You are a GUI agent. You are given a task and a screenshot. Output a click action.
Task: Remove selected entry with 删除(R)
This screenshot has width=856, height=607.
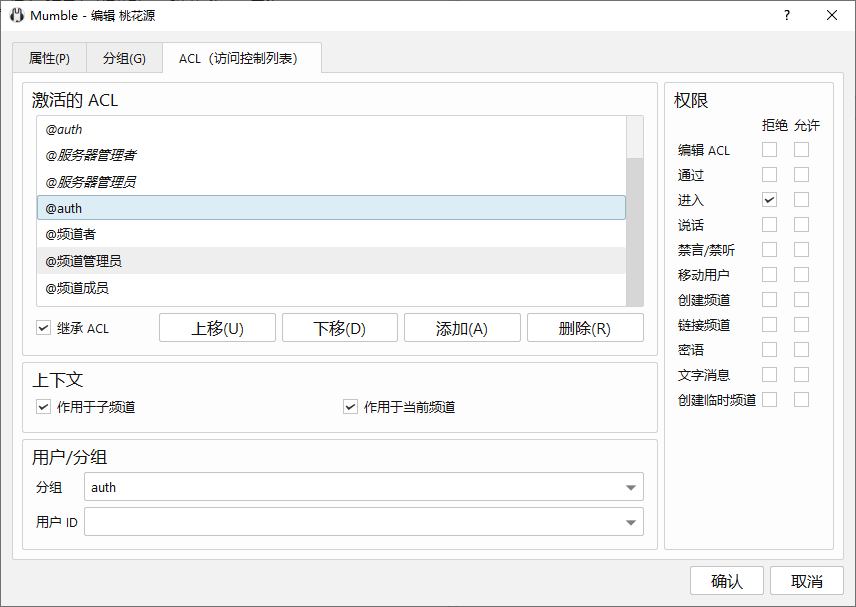pos(585,328)
